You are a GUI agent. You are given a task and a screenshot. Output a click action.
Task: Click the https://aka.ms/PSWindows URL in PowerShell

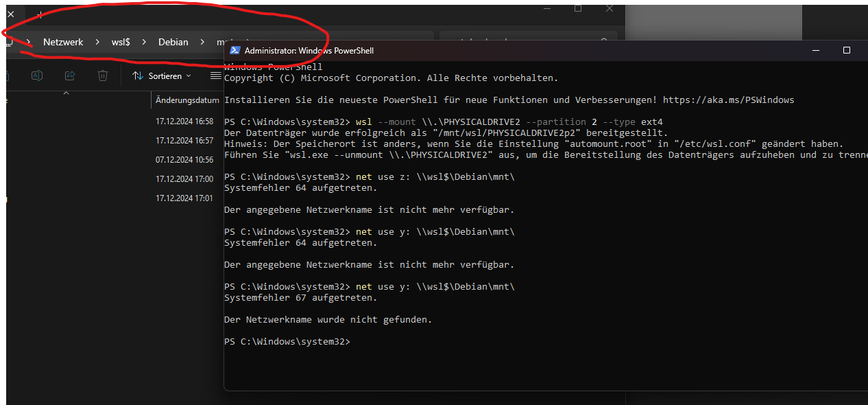(x=729, y=100)
